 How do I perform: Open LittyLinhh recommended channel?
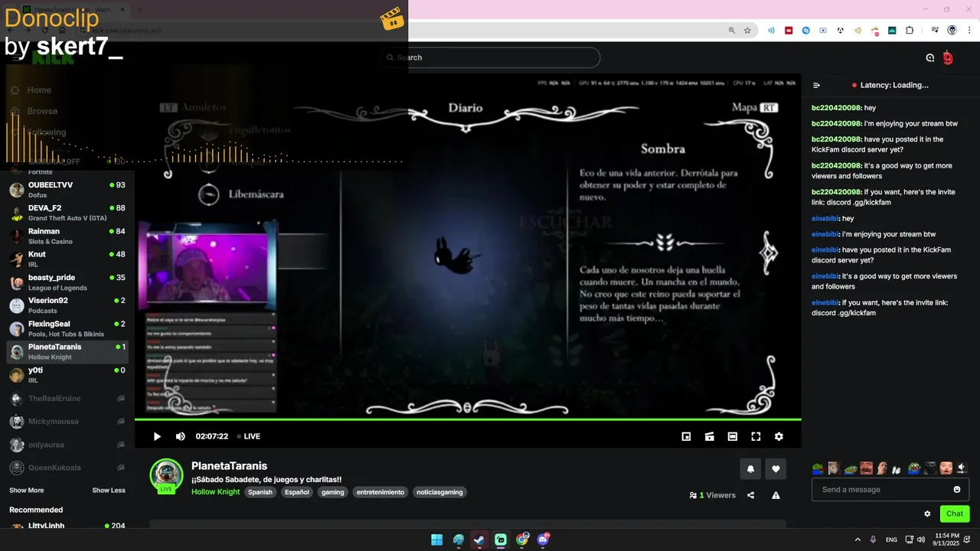click(67, 527)
